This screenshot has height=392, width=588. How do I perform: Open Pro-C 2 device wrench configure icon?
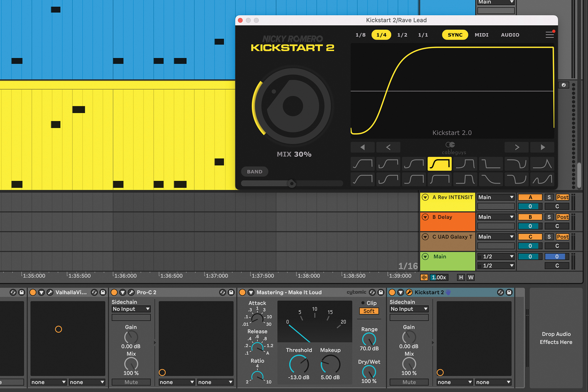131,292
